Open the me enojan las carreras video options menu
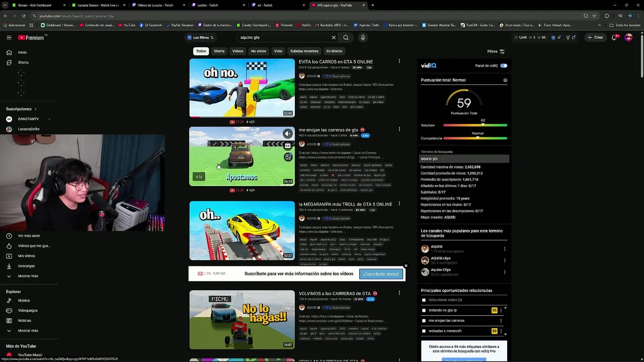Screen dimensions: 644x362 click(399, 129)
